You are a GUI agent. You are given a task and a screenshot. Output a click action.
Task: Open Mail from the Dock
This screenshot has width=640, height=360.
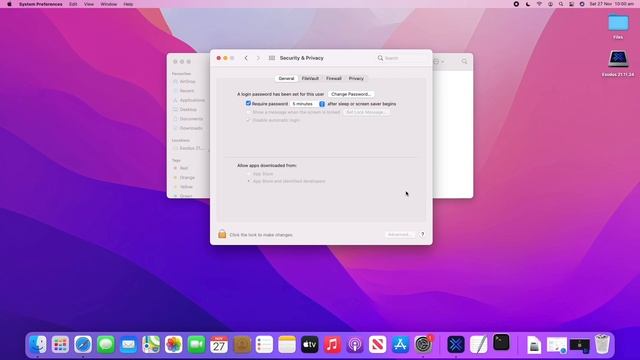pos(128,344)
